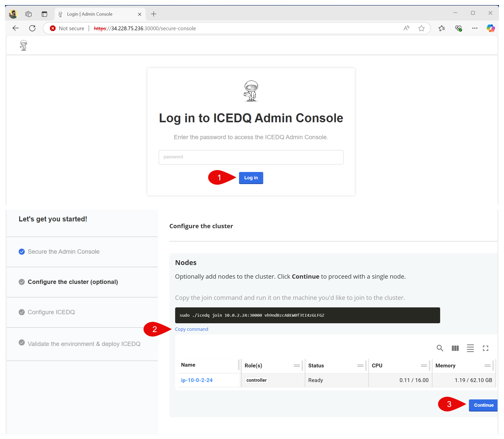Click the Memory column header

445,366
